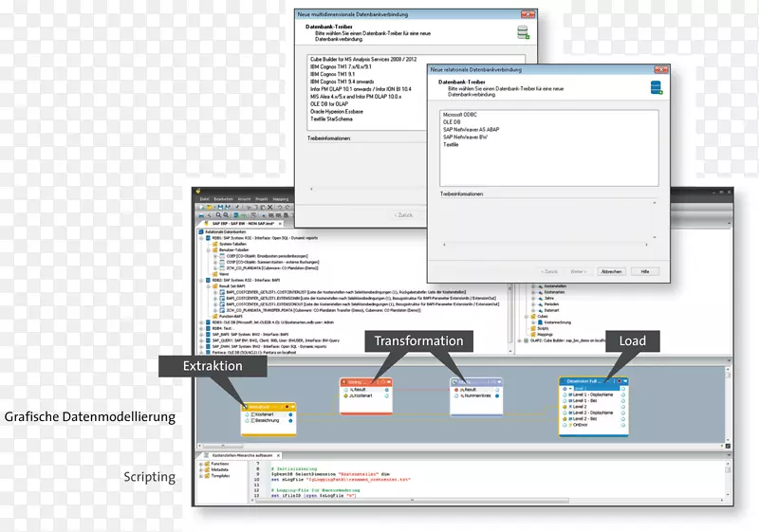Click the Functions folder icon in script panel
Image resolution: width=759 pixels, height=532 pixels.
(207, 464)
